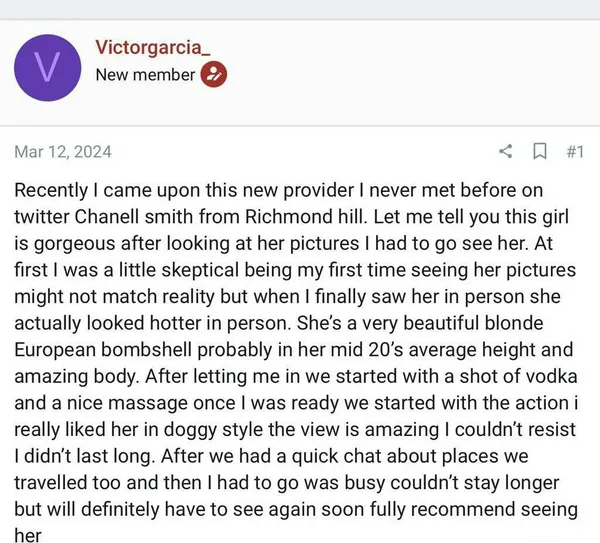
Task: Click the red badge icon beside New member
Action: (x=214, y=74)
